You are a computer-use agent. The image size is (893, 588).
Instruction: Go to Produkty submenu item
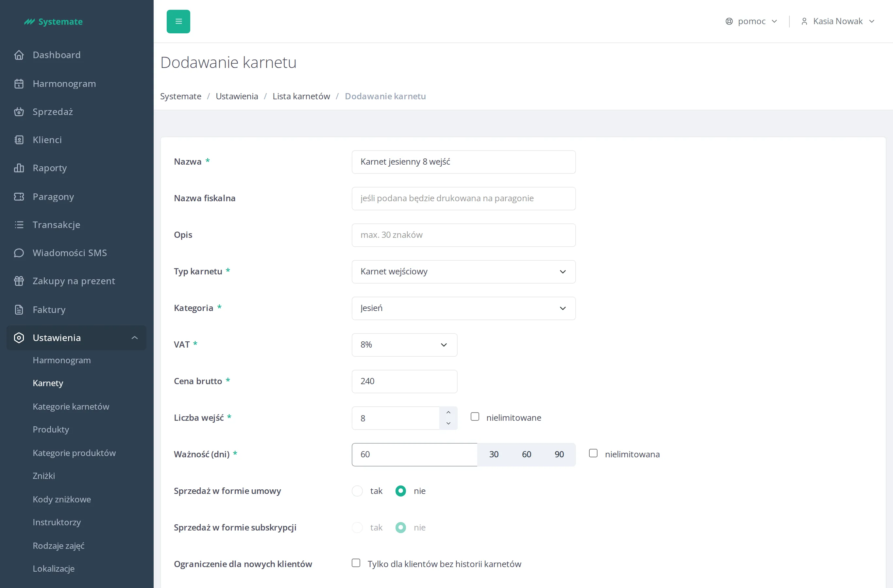[51, 429]
